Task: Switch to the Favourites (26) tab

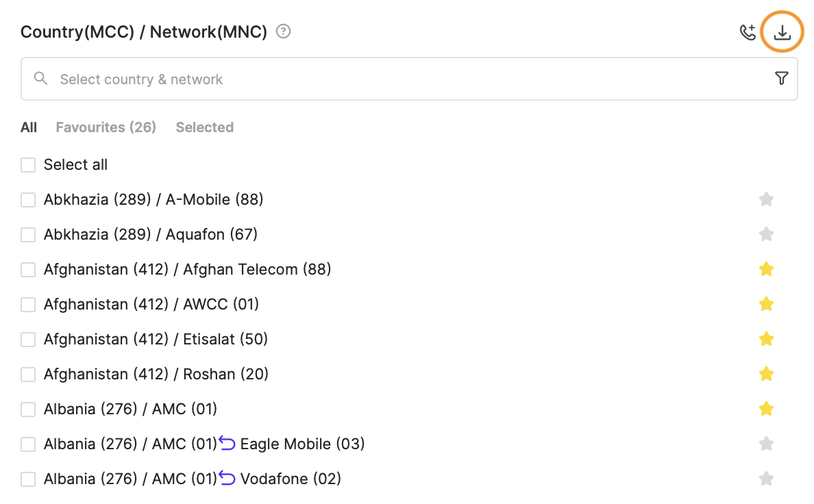Action: (106, 127)
